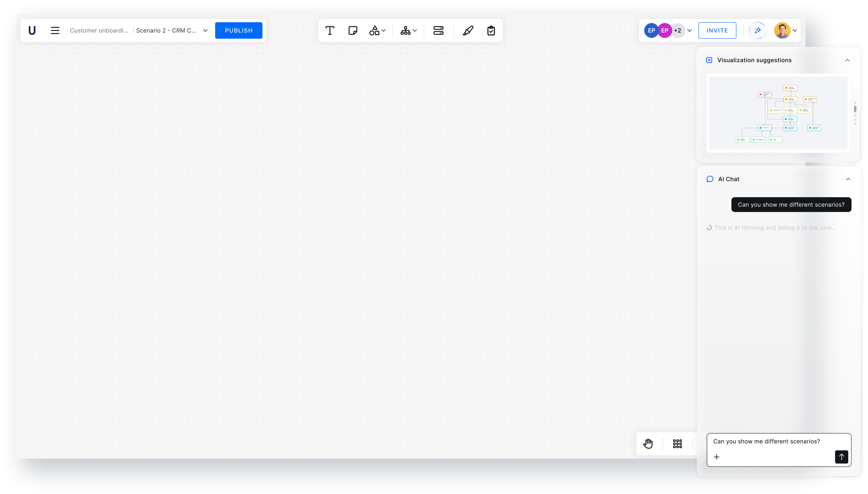This screenshot has width=868, height=494.
Task: Click the INVITE button
Action: (717, 31)
